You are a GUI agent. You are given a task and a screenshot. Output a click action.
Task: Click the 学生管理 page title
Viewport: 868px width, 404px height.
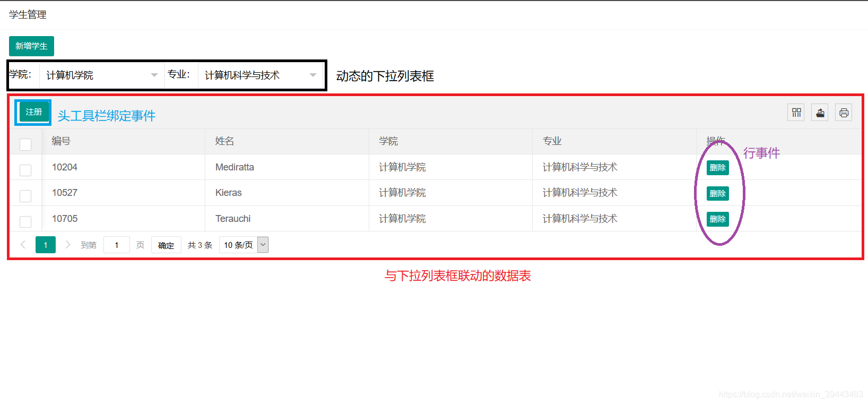[x=28, y=15]
